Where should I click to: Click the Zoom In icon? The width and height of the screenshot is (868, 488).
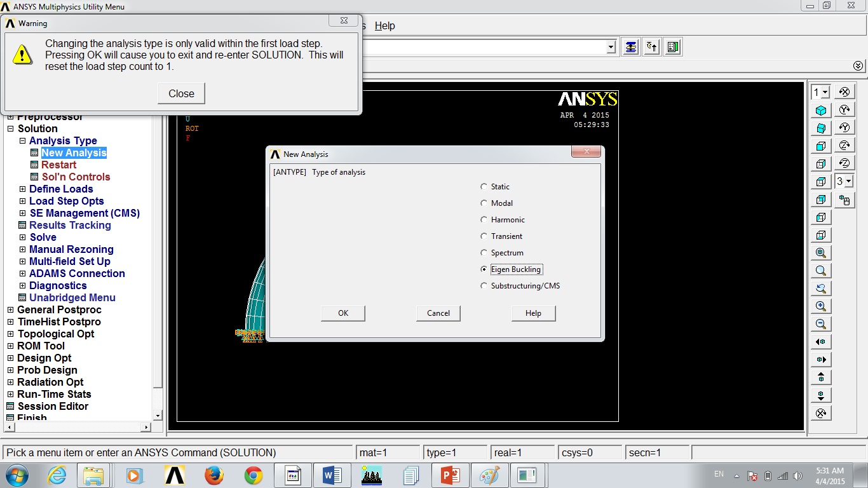820,306
